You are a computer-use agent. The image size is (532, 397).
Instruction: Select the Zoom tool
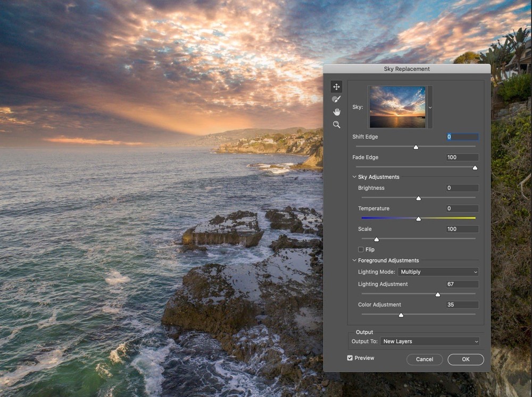336,124
